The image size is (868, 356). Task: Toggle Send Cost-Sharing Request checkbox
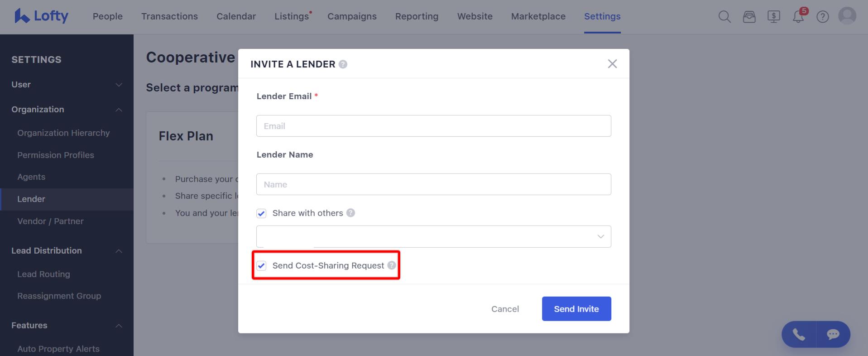click(x=261, y=266)
